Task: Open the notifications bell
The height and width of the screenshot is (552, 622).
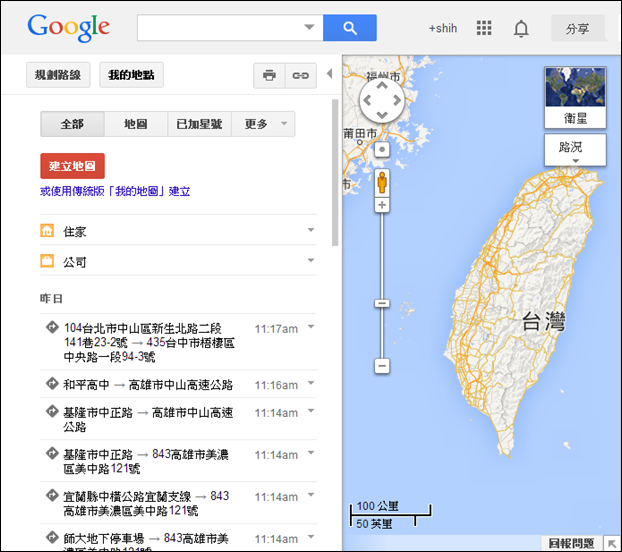Action: (x=521, y=29)
